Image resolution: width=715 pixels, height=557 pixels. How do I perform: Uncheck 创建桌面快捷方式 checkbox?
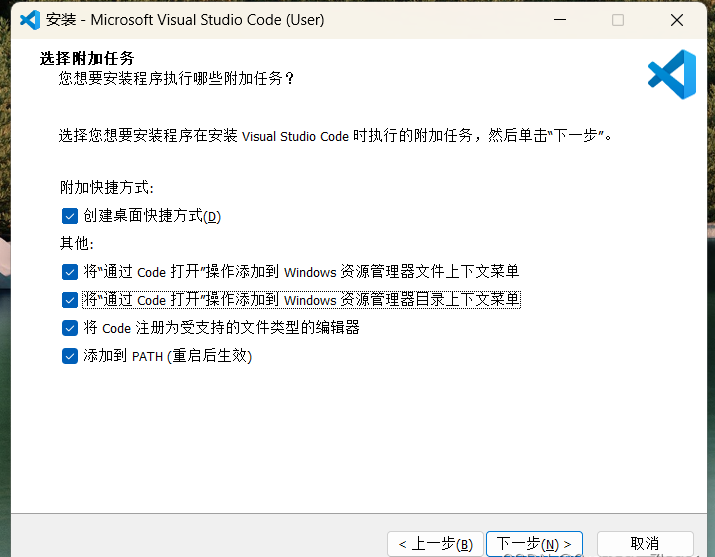[x=70, y=216]
